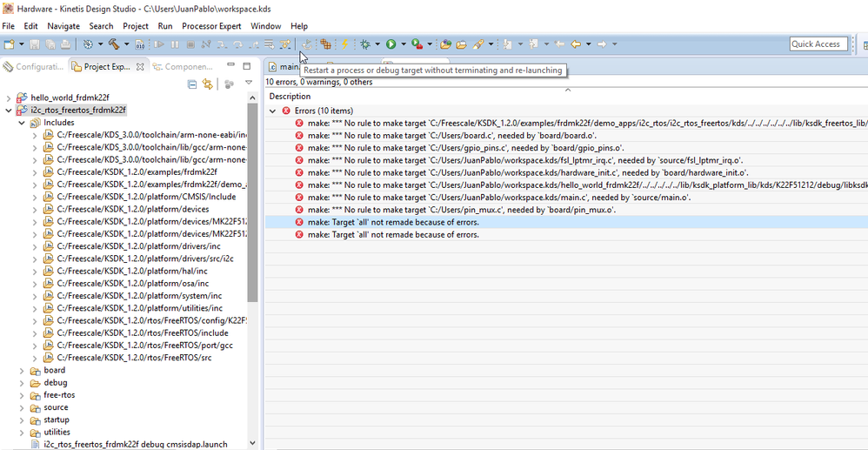Switch to Configurati... tab
Viewport: 868px width, 450px height.
tap(33, 66)
